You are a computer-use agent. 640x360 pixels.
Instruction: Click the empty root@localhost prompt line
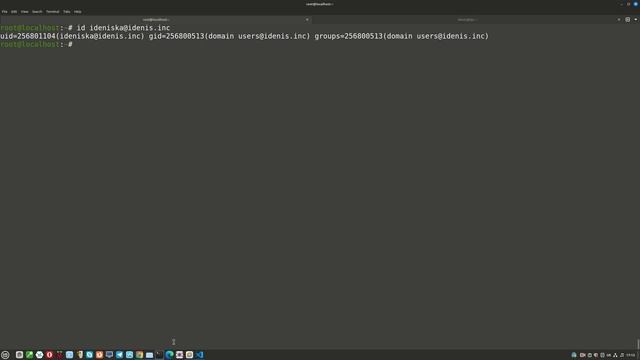click(x=36, y=44)
